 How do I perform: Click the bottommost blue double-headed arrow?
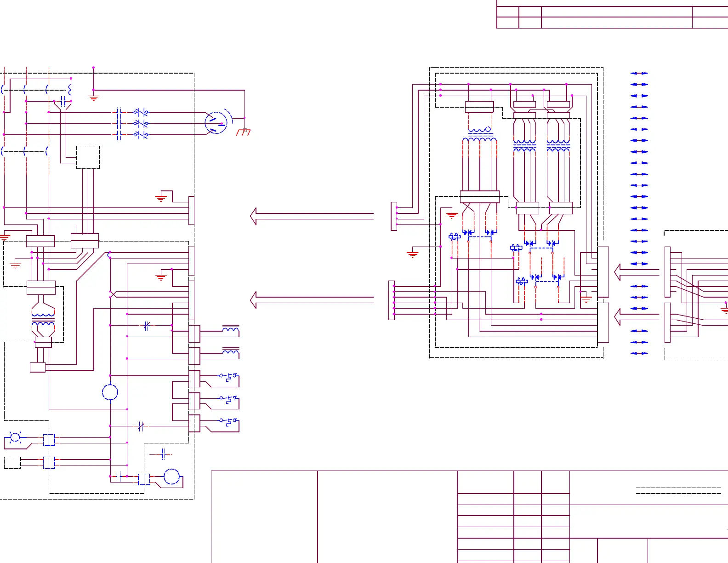pos(639,353)
